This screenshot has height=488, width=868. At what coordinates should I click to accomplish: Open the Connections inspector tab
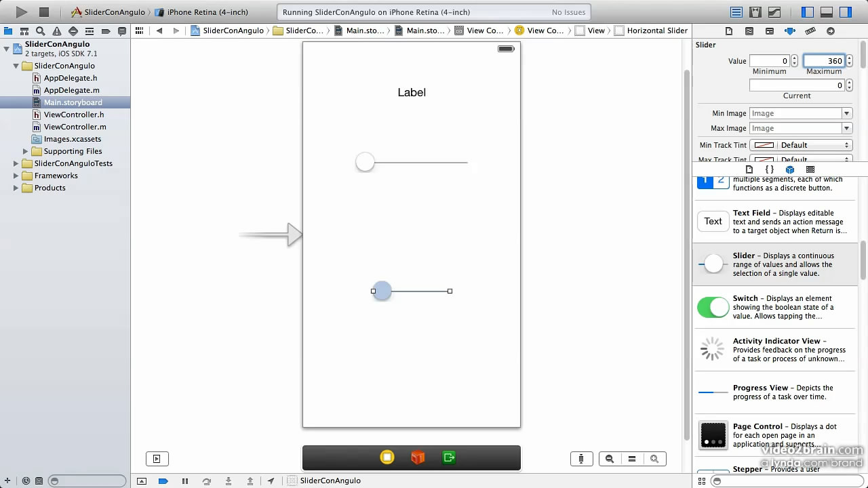pos(831,31)
